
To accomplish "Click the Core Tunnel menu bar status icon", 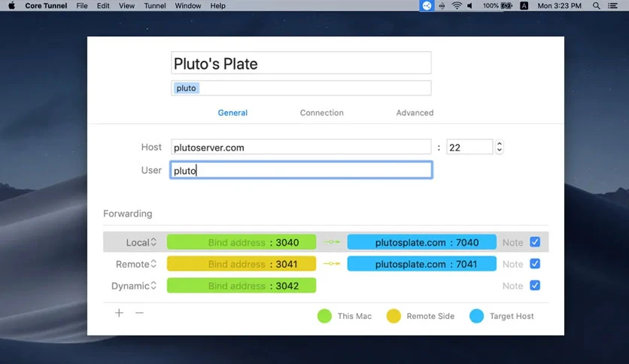I will click(427, 5).
